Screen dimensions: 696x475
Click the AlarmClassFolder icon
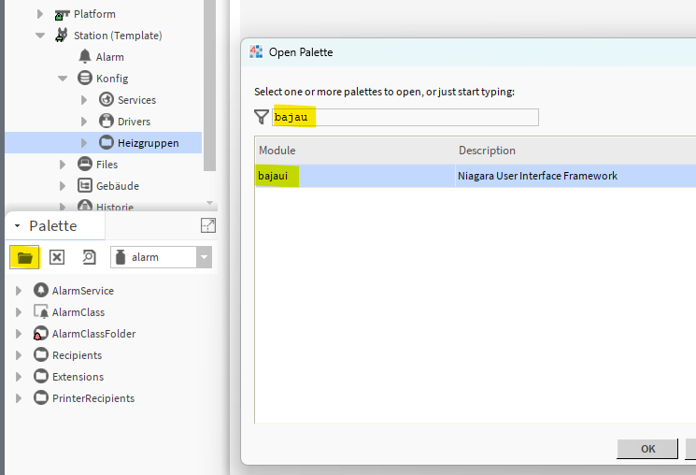[41, 333]
